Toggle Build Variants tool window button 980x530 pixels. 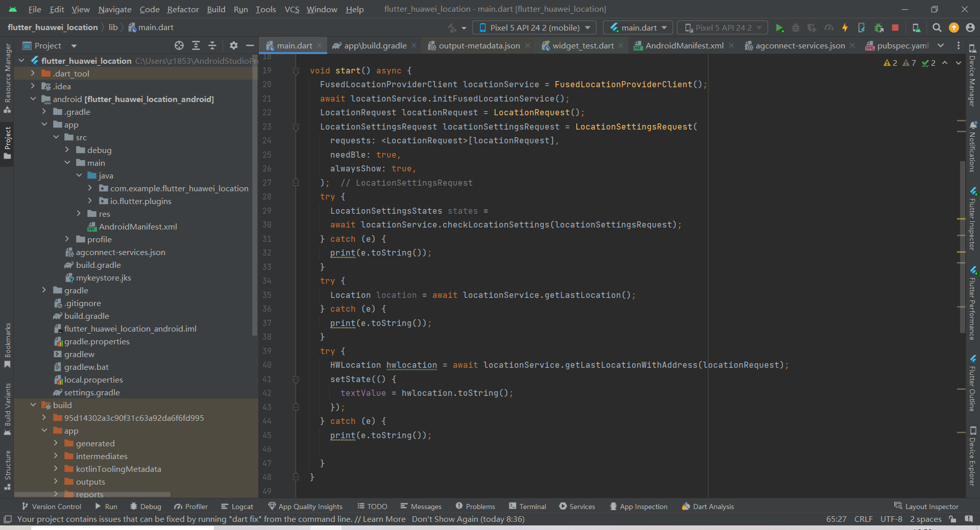8,409
